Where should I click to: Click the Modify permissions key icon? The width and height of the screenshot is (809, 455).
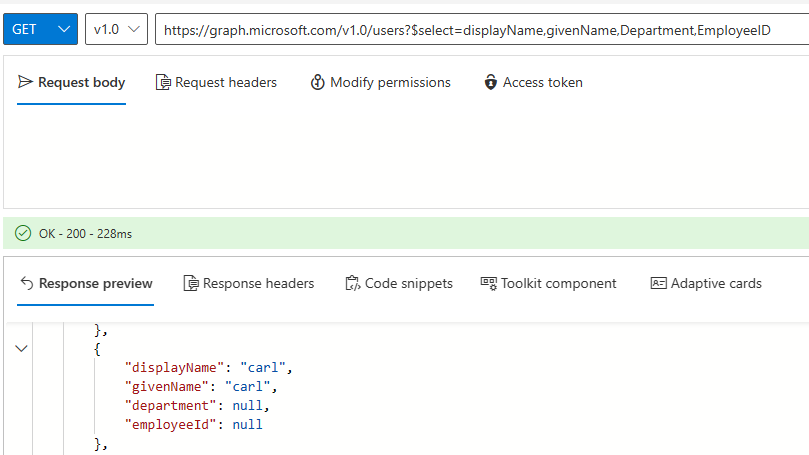pos(317,82)
